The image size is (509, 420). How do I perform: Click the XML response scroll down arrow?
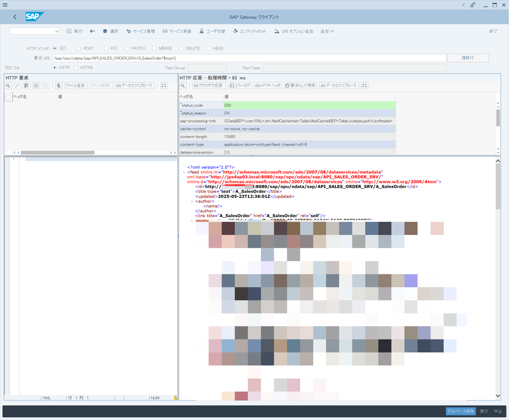(x=498, y=396)
